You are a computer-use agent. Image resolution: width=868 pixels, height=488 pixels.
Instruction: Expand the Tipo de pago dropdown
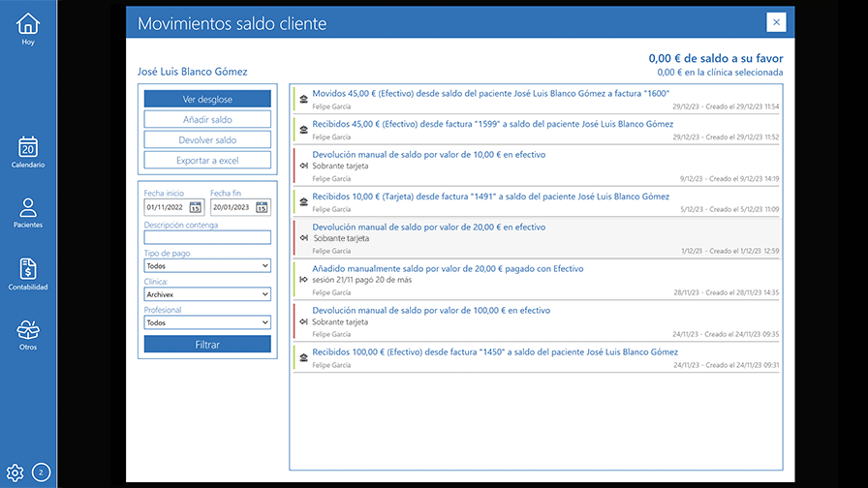[207, 266]
